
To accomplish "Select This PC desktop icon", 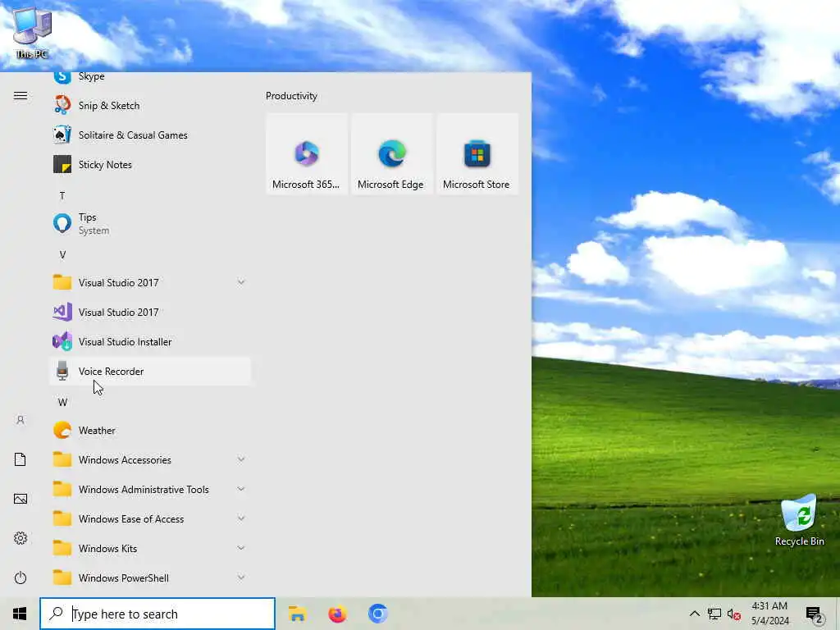I will click(32, 33).
